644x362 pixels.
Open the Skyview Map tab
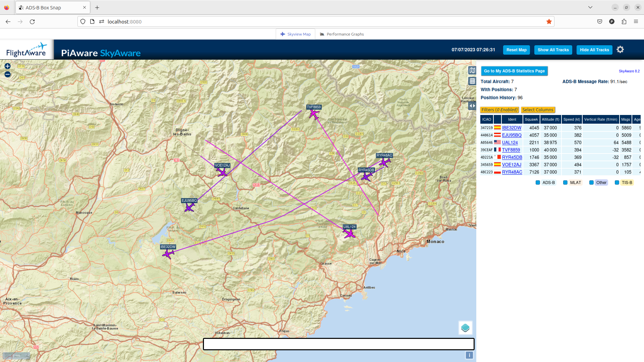pos(296,34)
